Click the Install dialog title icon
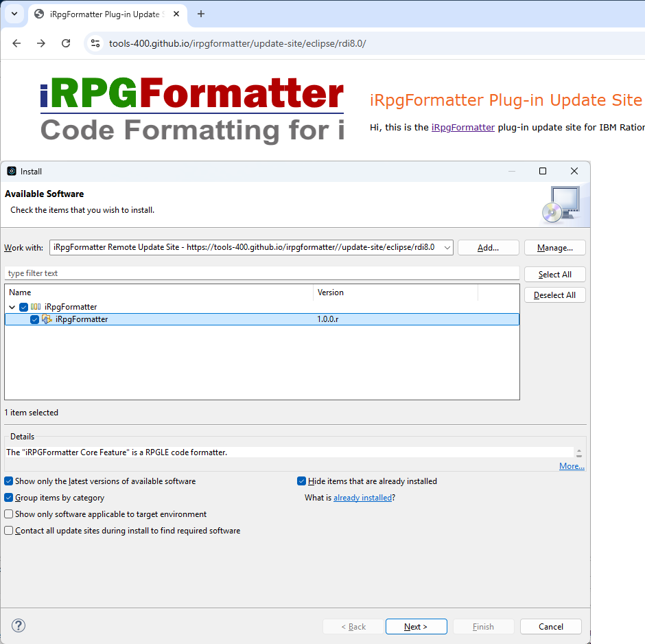 coord(12,171)
